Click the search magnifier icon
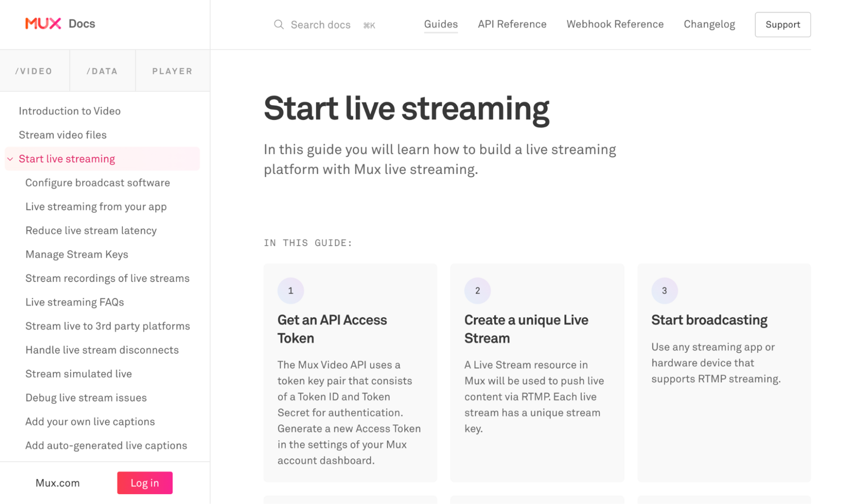864x504 pixels. click(279, 25)
